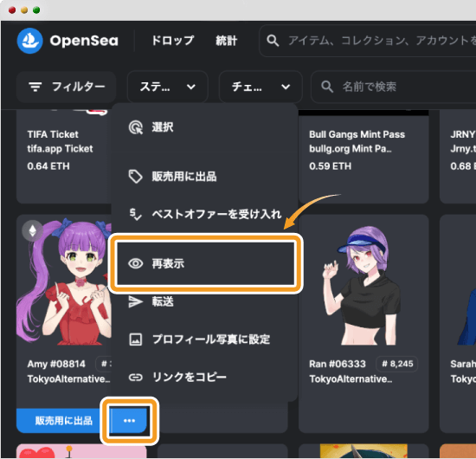Screen dimensions: 476x459
Task: Open the ドロップ menu
Action: pos(172,41)
